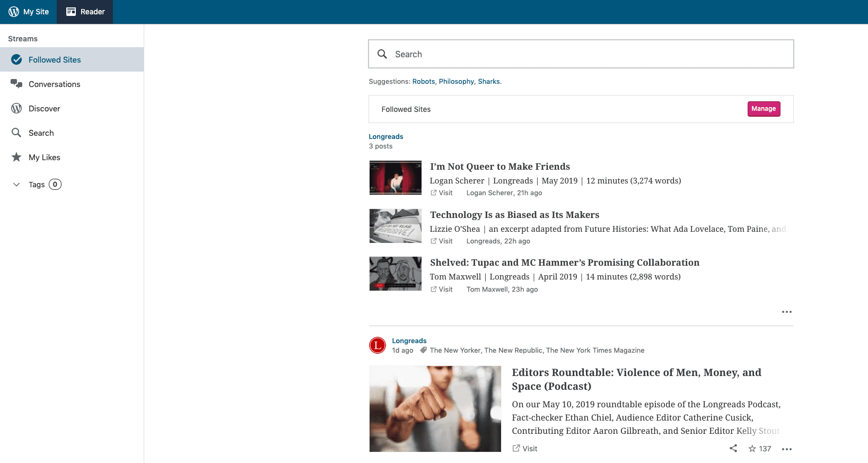Click the Logan Scherer, 21h ago byline
The image size is (868, 463).
[504, 193]
